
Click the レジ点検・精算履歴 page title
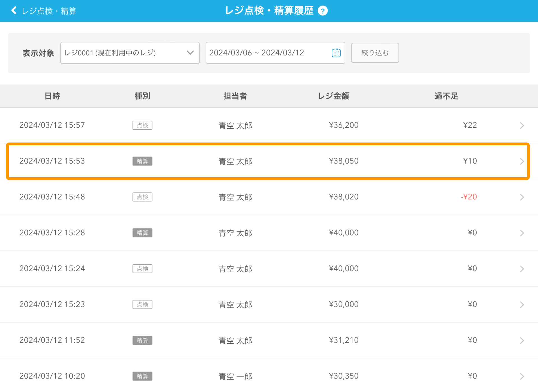pyautogui.click(x=269, y=11)
